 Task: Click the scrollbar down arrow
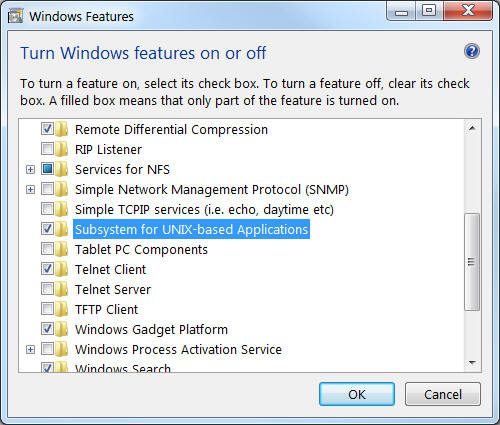[x=472, y=363]
